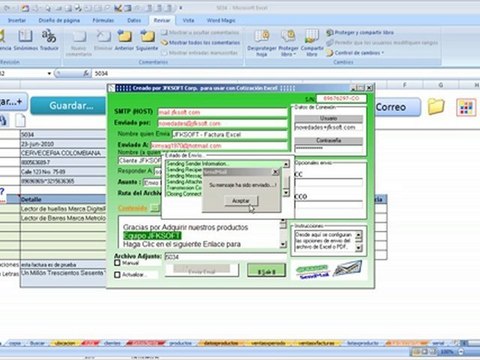Go to the Anterior comment

[124, 40]
